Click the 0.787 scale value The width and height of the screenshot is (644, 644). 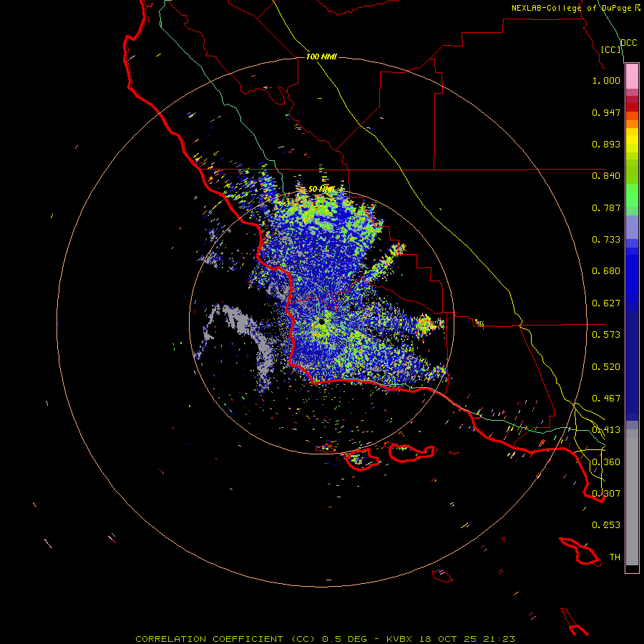tap(606, 208)
